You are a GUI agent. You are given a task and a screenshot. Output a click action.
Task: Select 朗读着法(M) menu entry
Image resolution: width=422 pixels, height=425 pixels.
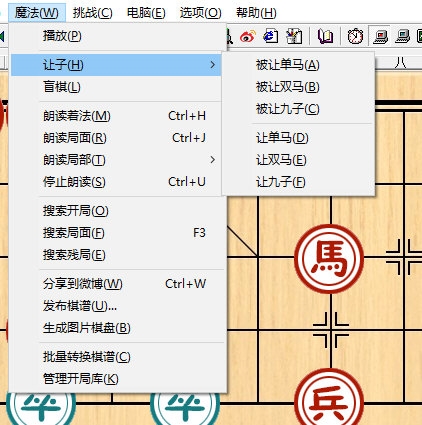click(x=116, y=116)
